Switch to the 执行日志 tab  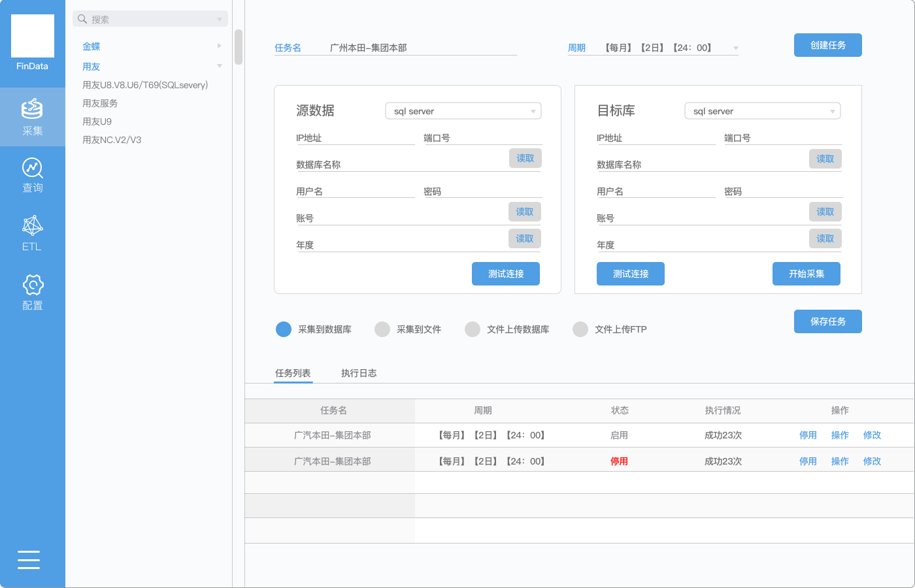click(359, 373)
